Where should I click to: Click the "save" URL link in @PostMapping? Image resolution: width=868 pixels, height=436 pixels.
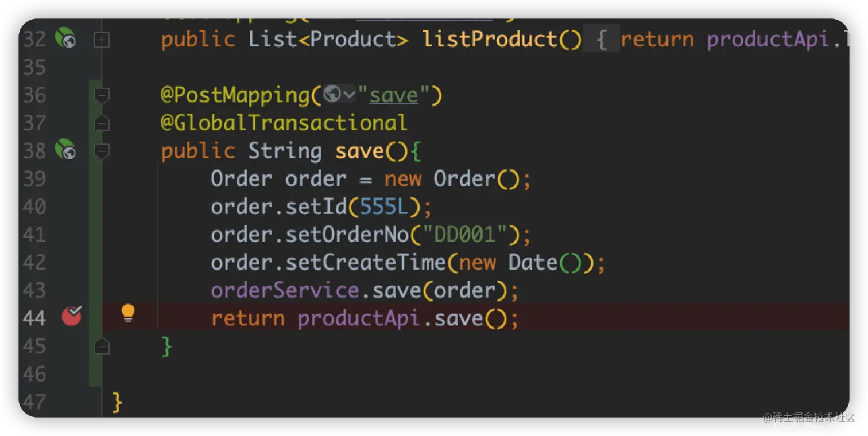pos(394,95)
